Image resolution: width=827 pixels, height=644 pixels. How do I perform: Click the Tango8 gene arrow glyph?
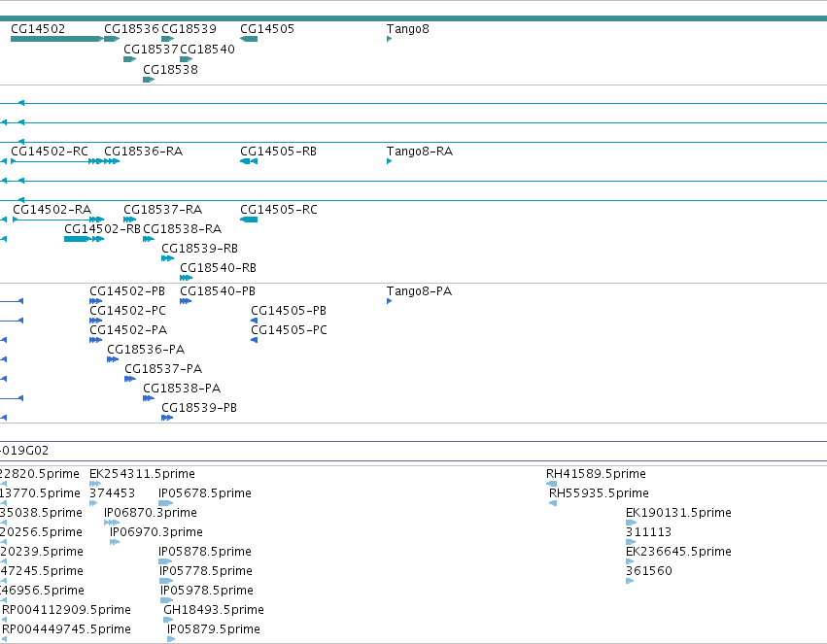pos(390,39)
